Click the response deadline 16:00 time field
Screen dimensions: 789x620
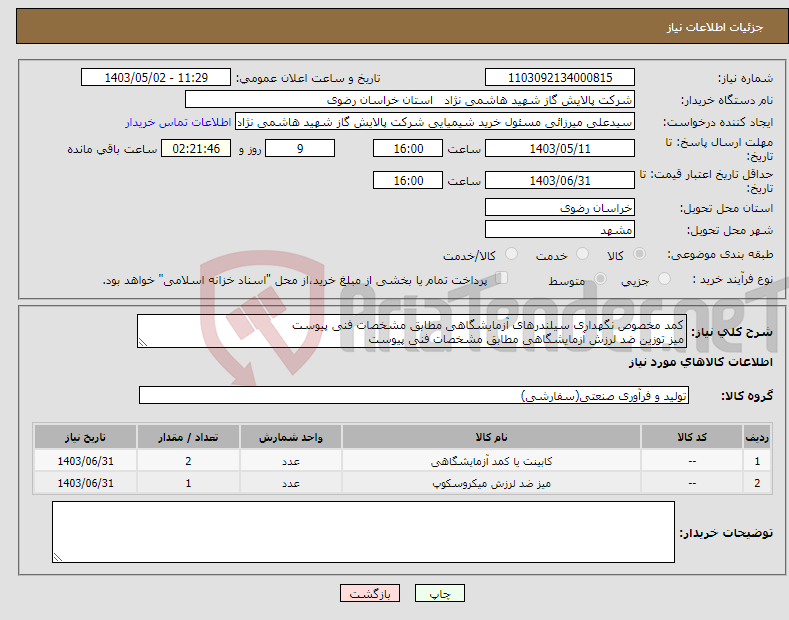click(408, 148)
